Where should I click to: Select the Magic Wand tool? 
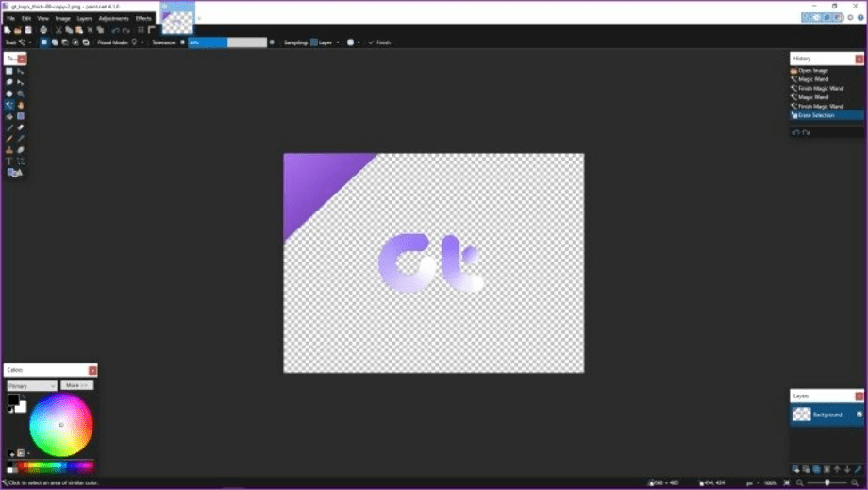[8, 105]
